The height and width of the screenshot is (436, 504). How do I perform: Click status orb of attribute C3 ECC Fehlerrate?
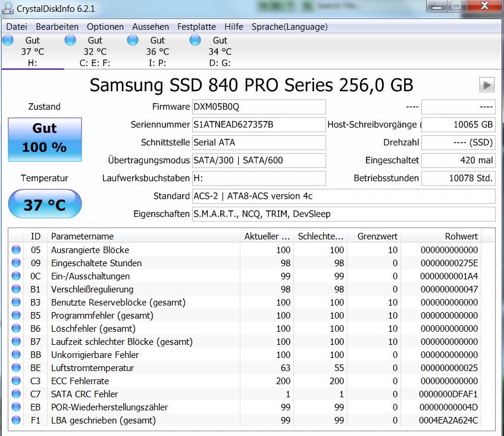(16, 381)
